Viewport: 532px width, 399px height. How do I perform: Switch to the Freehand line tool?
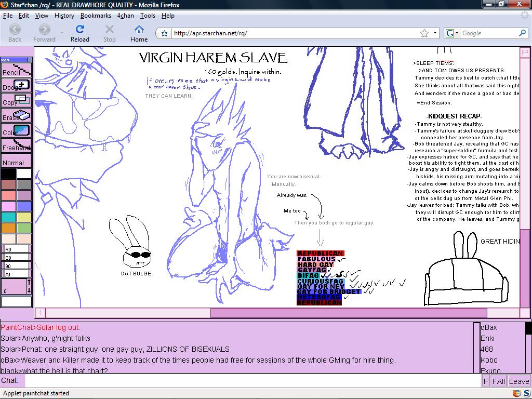click(16, 145)
